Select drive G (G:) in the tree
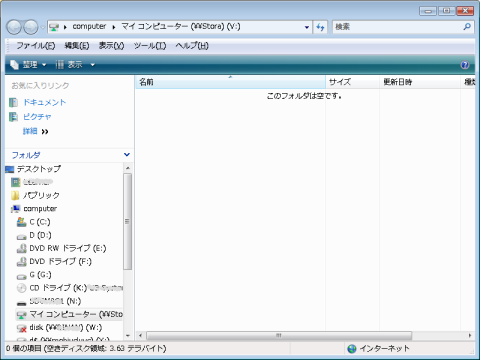 pyautogui.click(x=40, y=275)
